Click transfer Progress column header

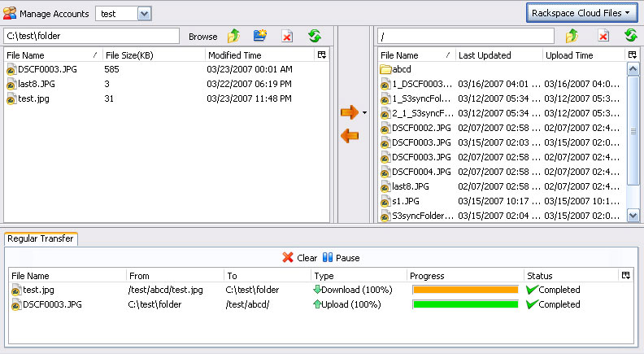coord(465,276)
